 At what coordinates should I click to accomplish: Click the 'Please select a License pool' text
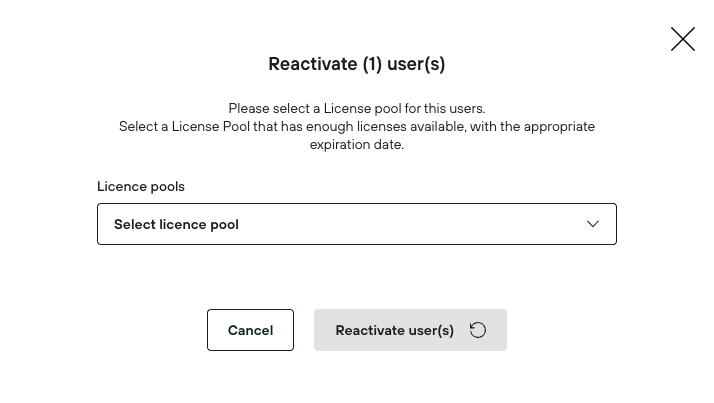click(356, 108)
